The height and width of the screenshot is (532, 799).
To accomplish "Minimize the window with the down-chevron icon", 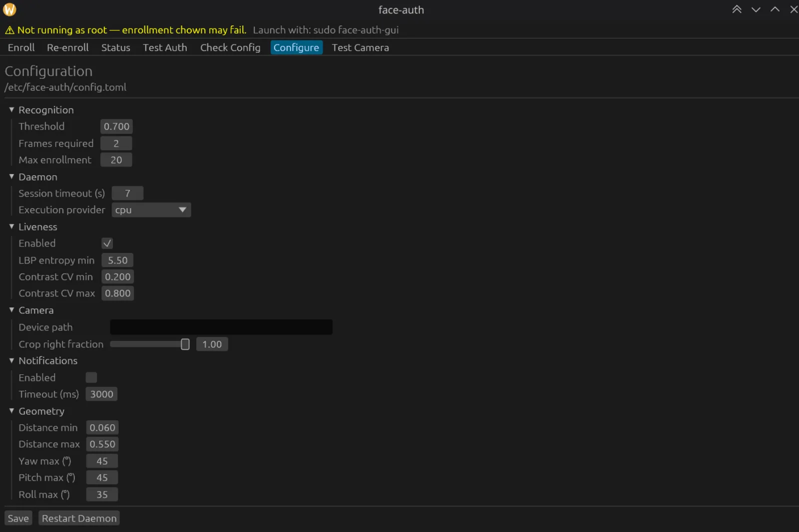I will [756, 9].
